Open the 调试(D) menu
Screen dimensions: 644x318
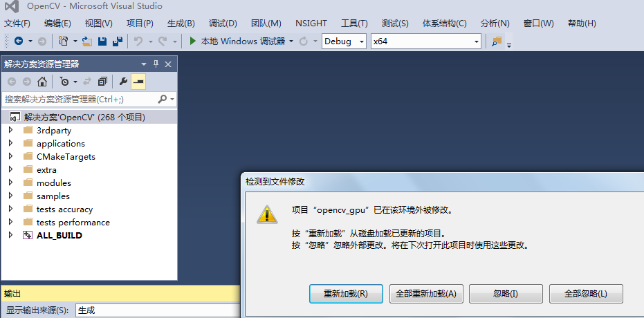point(223,24)
